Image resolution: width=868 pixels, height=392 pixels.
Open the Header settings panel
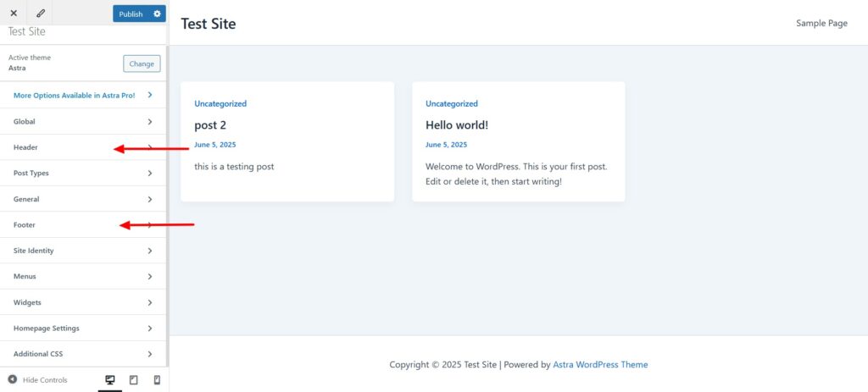pos(83,147)
